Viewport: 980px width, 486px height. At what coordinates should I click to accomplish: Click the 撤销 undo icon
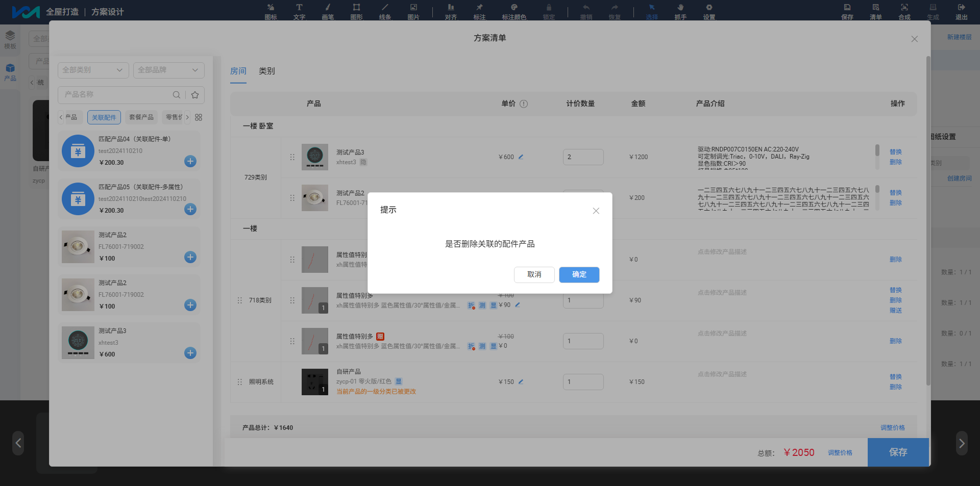tap(586, 11)
